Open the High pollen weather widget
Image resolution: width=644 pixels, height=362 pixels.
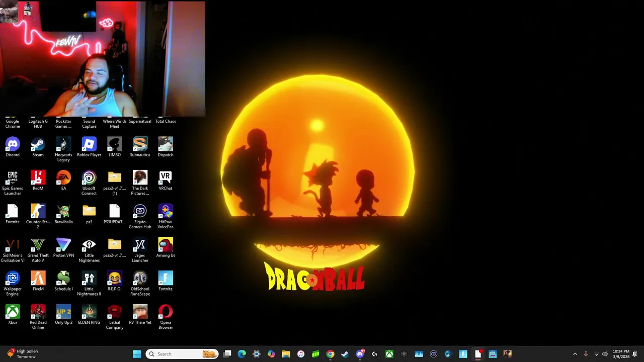click(23, 354)
